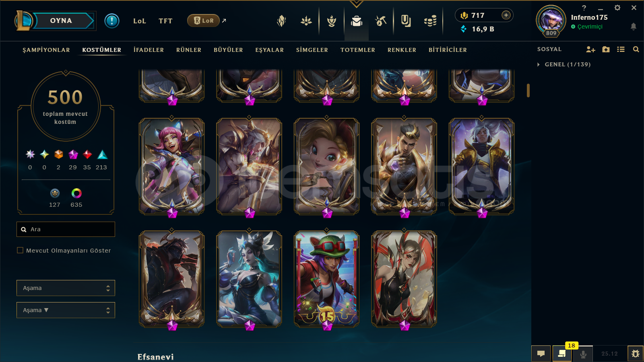Click the social search magnifier icon
The width and height of the screenshot is (644, 362).
click(636, 49)
